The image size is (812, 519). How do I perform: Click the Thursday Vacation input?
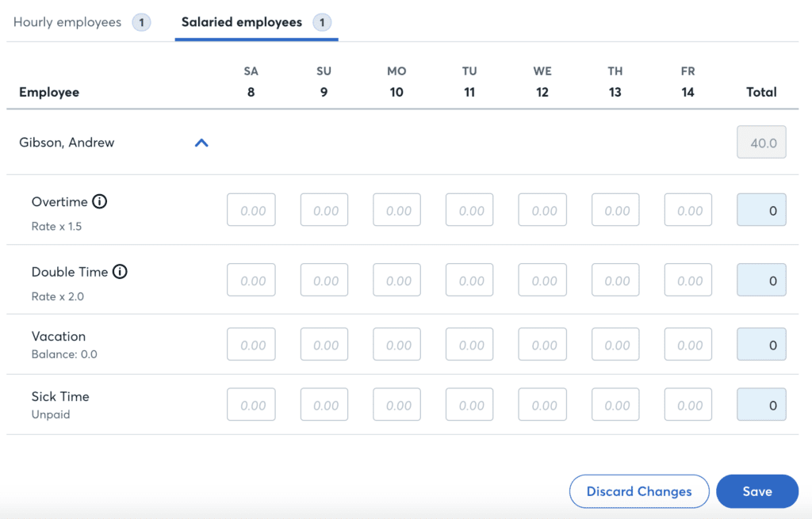[615, 344]
